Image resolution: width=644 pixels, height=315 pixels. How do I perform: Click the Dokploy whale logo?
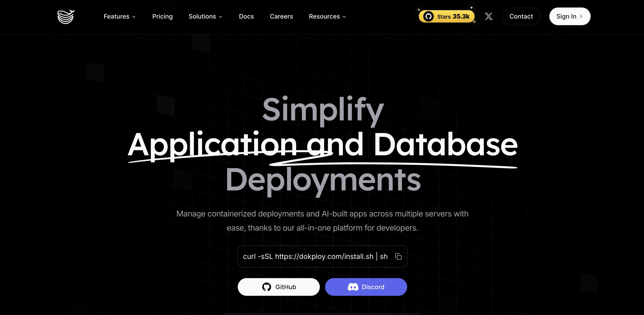[x=66, y=17]
